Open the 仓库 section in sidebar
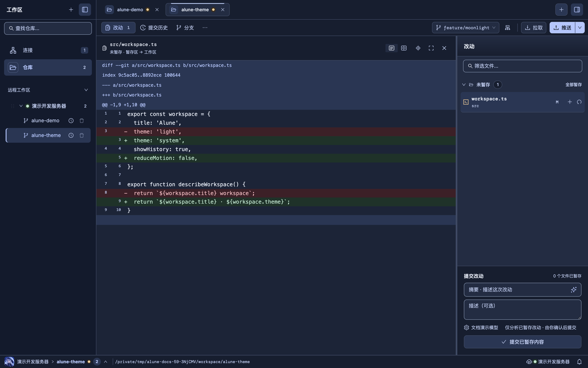This screenshot has height=368, width=588. pyautogui.click(x=48, y=67)
